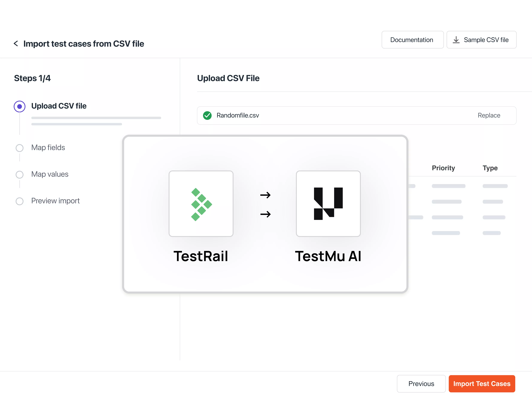Click the Upload CSV File section heading

(228, 78)
